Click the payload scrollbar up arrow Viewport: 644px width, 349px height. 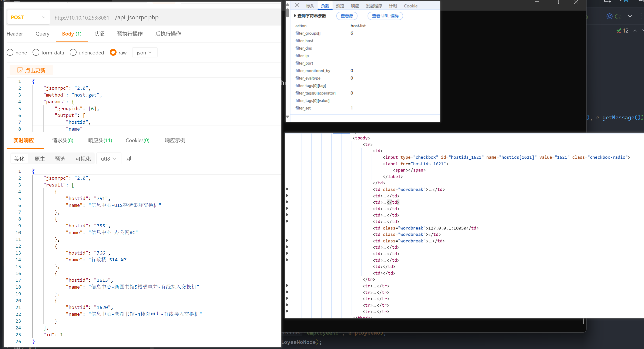tap(288, 4)
